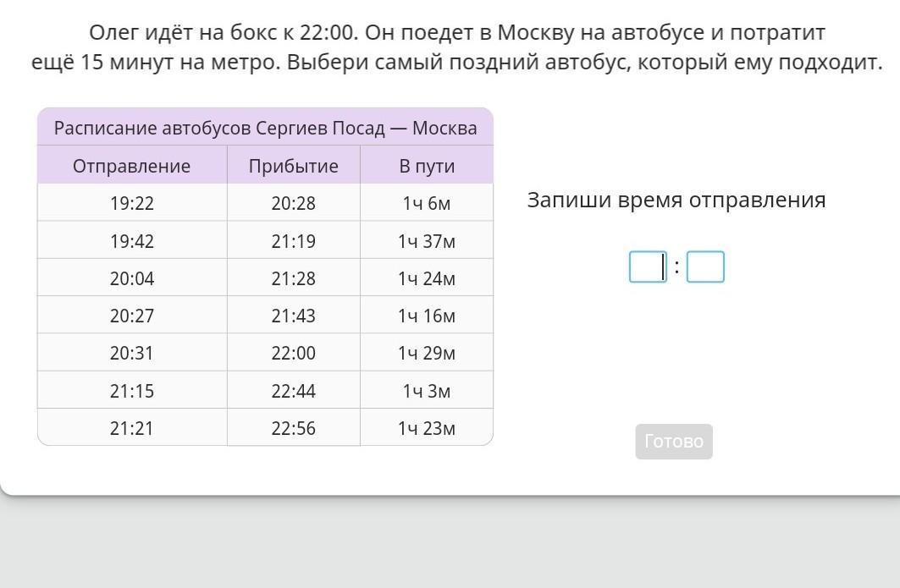Click arrival time 22:00 cell

click(293, 353)
